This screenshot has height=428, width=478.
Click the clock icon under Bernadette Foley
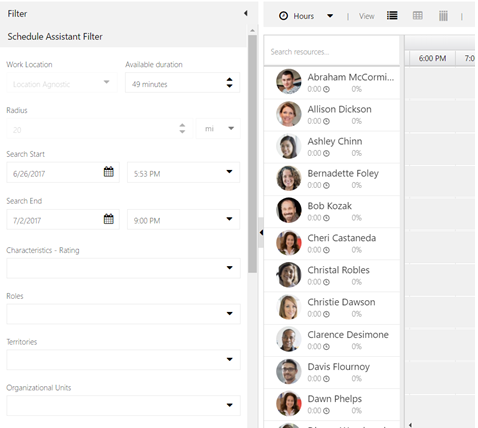point(326,185)
